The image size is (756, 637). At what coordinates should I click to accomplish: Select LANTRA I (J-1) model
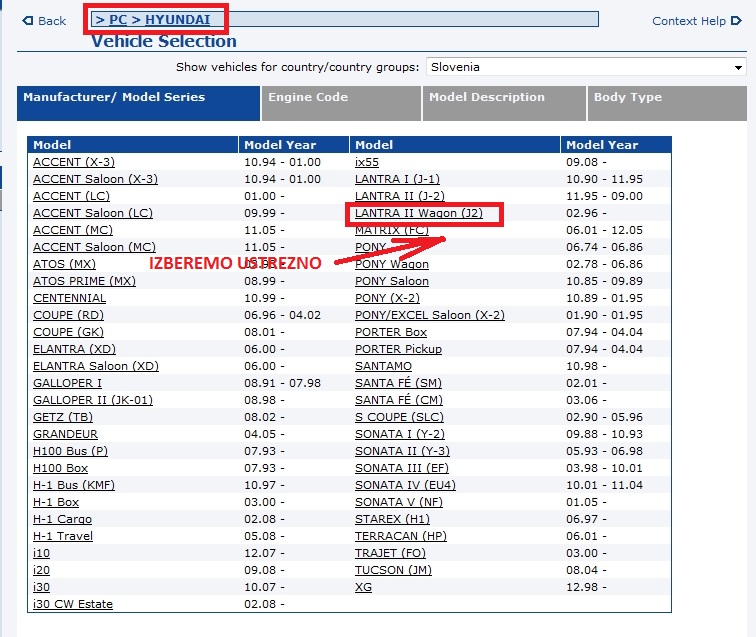coord(397,179)
